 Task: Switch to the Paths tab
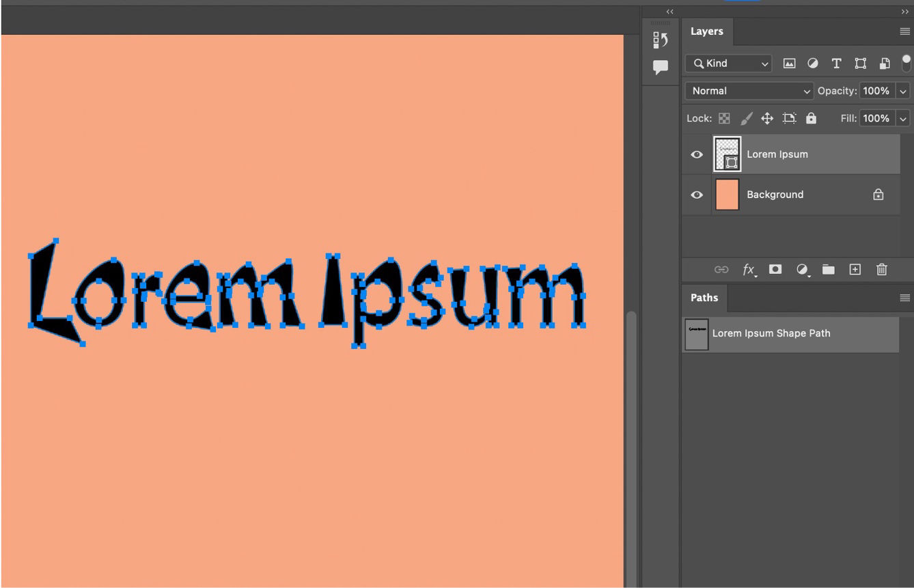click(x=704, y=298)
